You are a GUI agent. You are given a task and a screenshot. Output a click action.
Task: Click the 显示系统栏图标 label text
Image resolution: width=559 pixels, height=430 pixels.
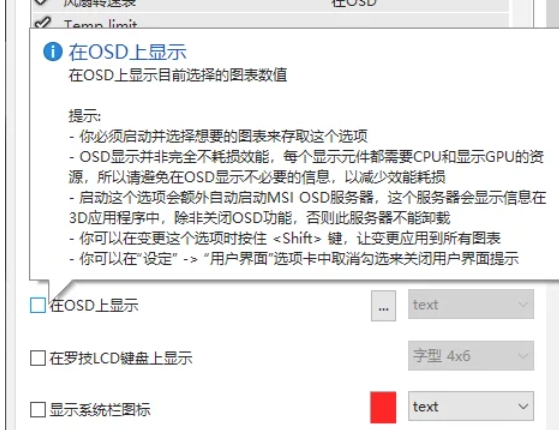100,410
